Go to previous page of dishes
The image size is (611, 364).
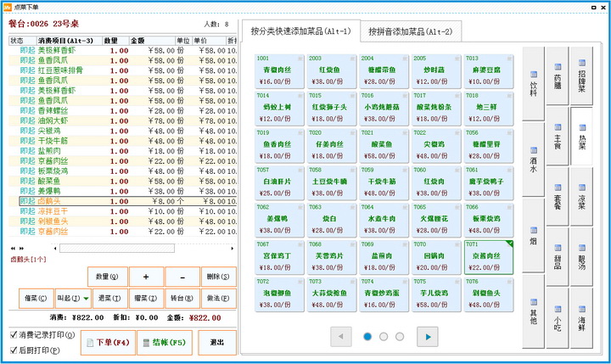pos(341,337)
